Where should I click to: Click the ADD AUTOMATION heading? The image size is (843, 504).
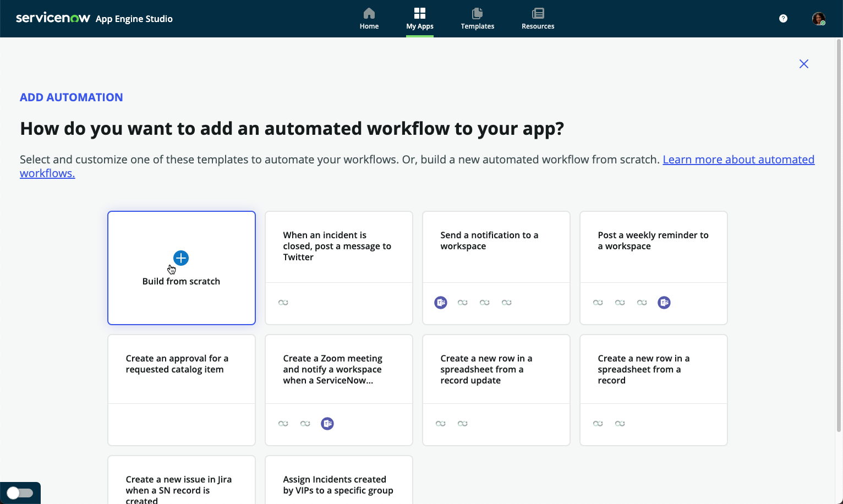pos(72,97)
